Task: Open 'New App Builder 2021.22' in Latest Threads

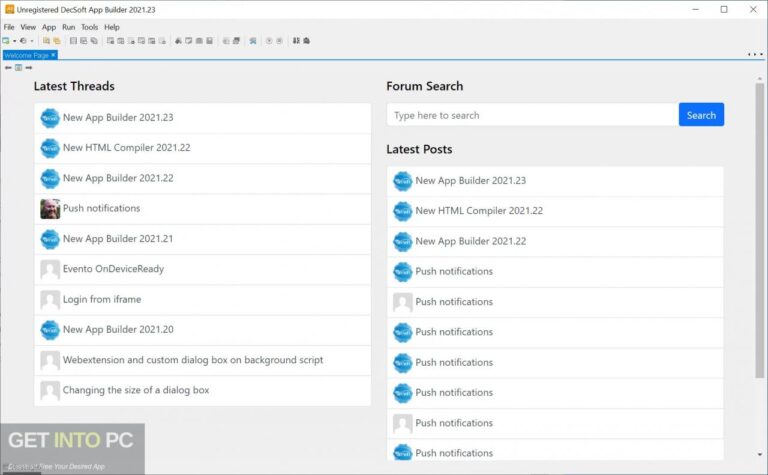Action: tap(118, 178)
